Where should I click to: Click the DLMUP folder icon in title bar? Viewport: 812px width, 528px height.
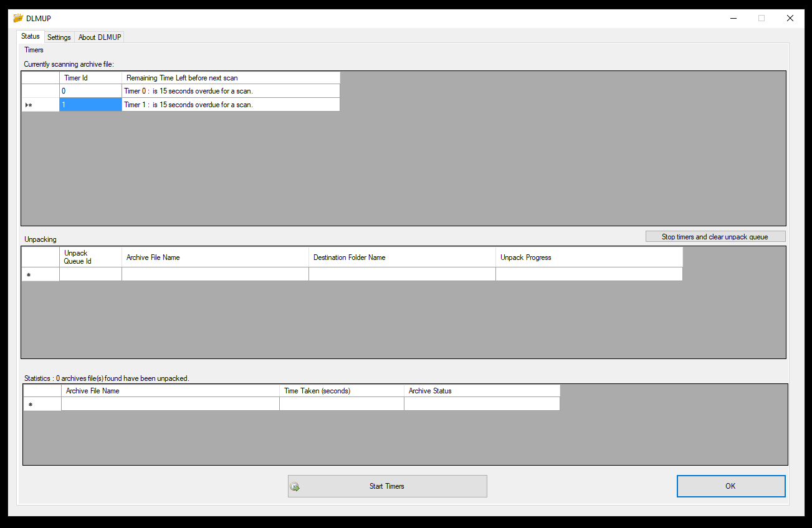(x=18, y=18)
